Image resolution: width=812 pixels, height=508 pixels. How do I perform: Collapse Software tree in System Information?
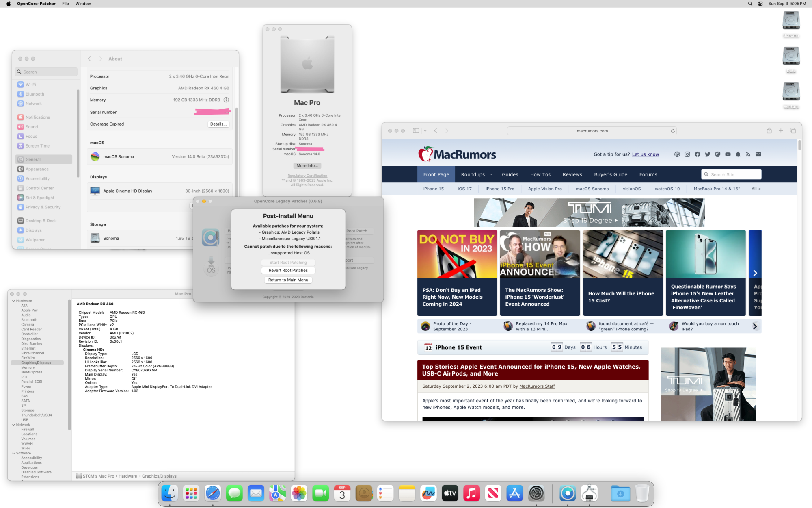pos(13,453)
